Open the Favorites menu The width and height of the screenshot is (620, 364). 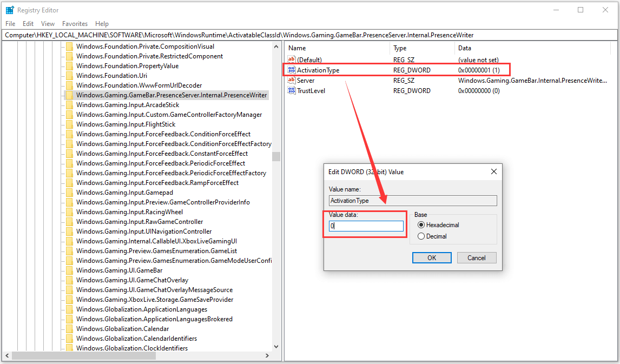click(x=75, y=24)
